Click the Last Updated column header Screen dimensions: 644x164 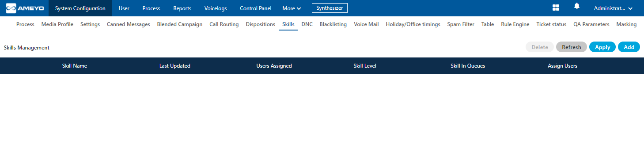point(175,66)
